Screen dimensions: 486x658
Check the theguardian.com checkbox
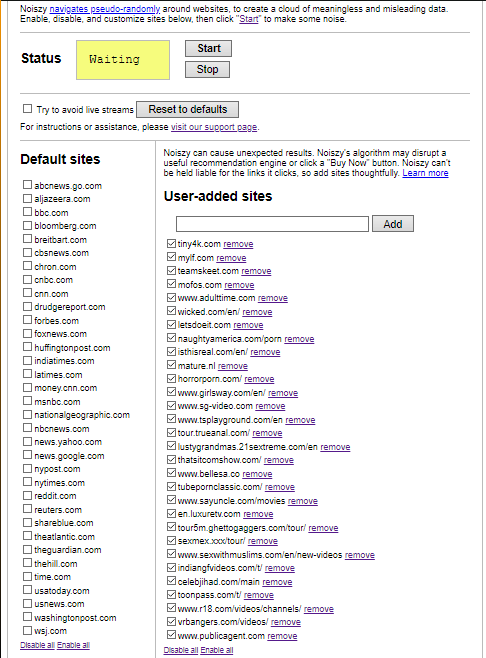point(27,549)
